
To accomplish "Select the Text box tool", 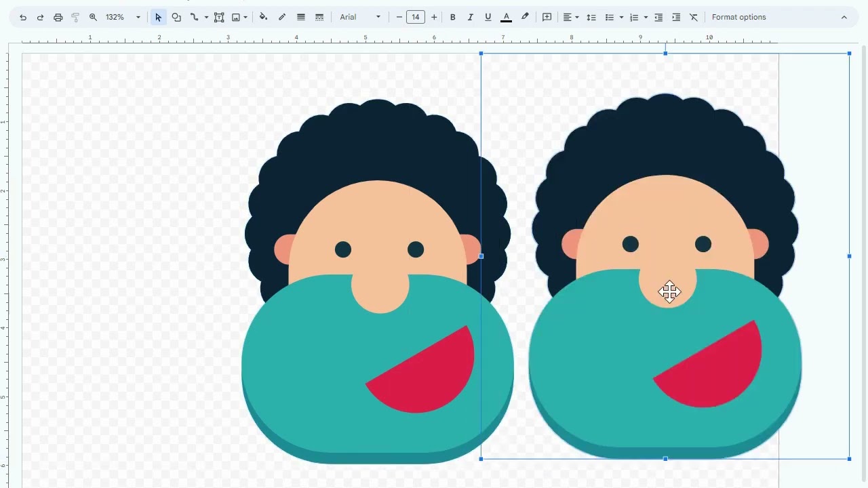I will coord(219,17).
